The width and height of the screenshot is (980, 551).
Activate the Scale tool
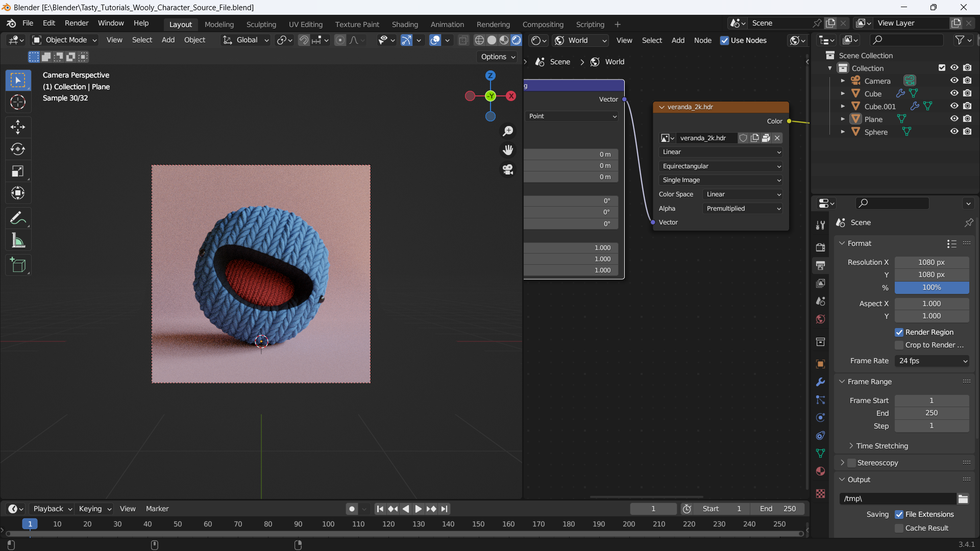tap(18, 171)
